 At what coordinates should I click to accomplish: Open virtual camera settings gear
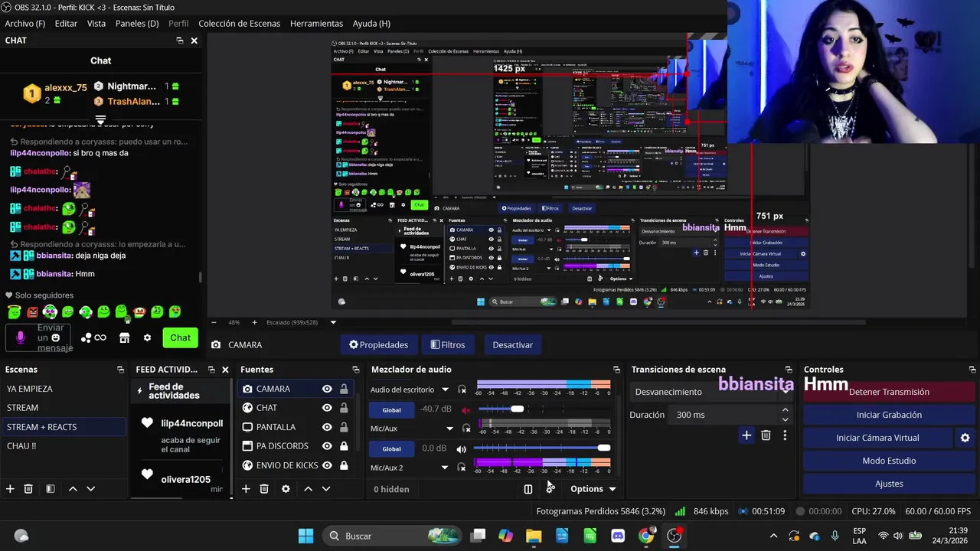965,438
